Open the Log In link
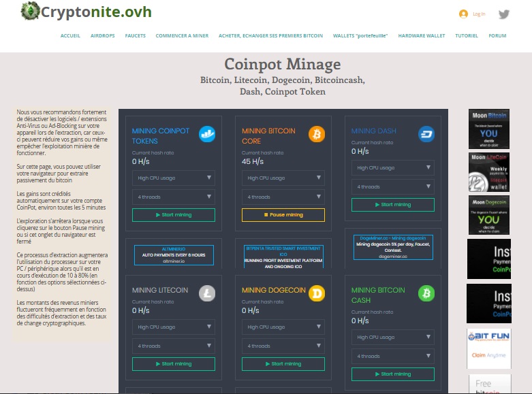532x394 pixels. click(479, 14)
